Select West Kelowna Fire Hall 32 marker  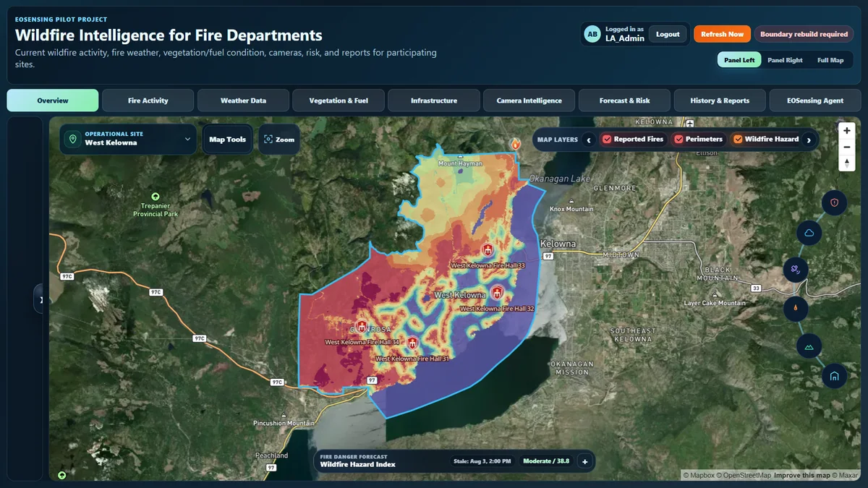click(x=497, y=293)
